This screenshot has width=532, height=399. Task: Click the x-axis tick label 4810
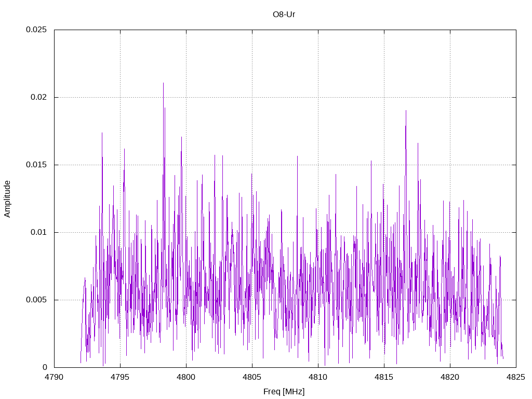click(x=318, y=377)
